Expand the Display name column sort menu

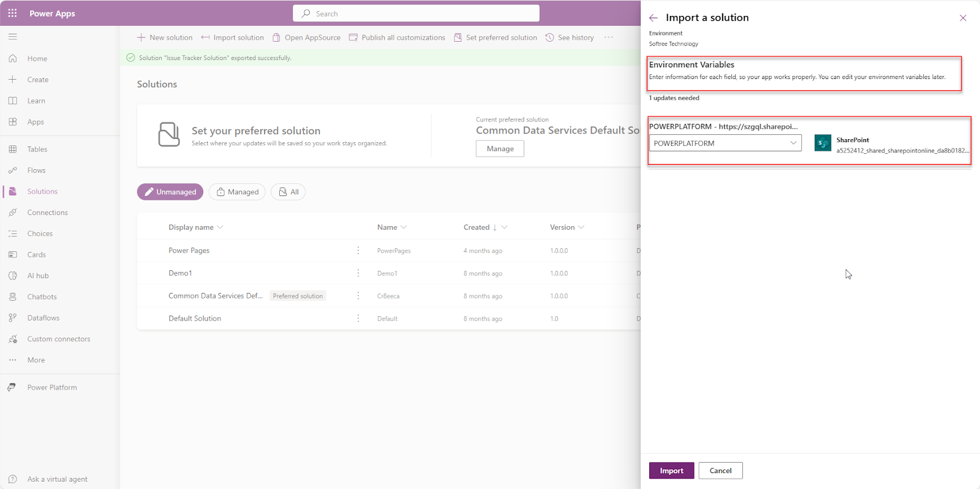(x=220, y=227)
